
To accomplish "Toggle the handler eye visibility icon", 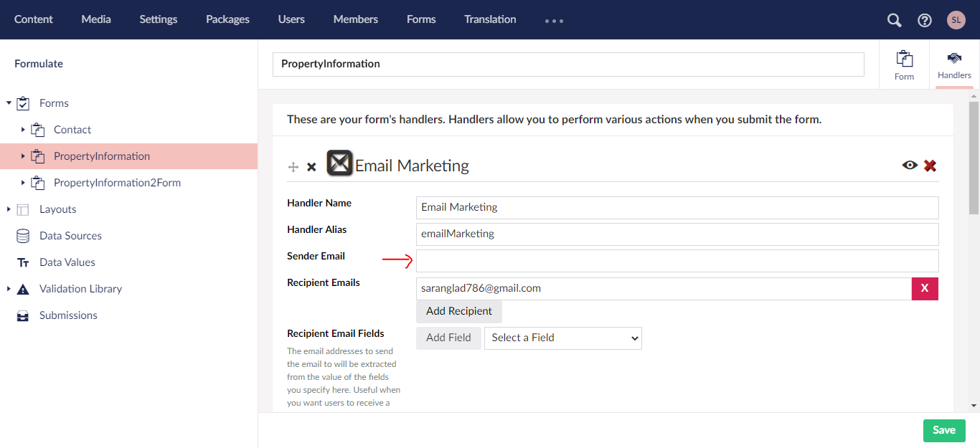I will coord(910,166).
